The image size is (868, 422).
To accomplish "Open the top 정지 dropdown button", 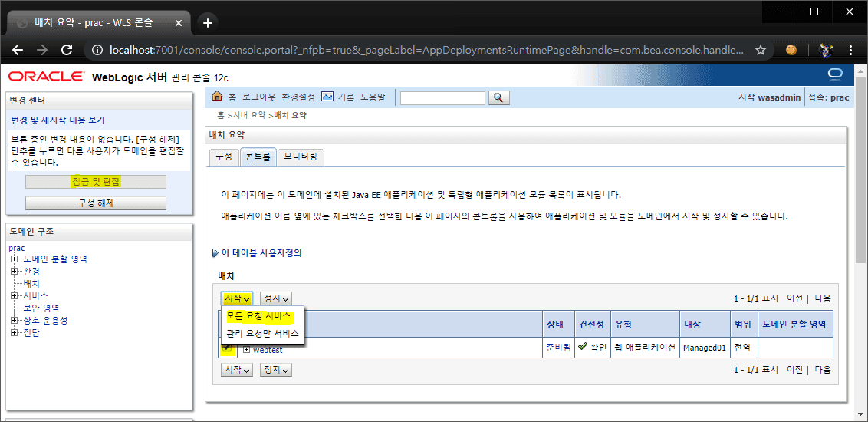I will (x=276, y=298).
